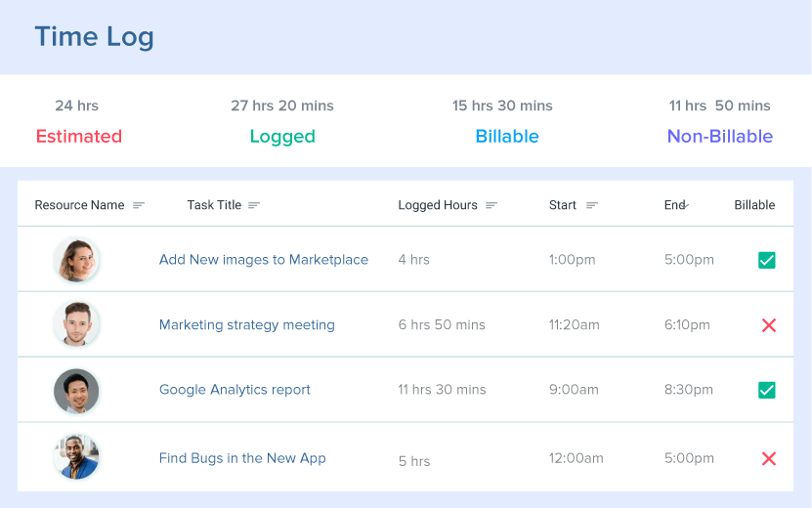The width and height of the screenshot is (812, 508).
Task: Click avatar of the Add New images resource
Action: click(76, 260)
